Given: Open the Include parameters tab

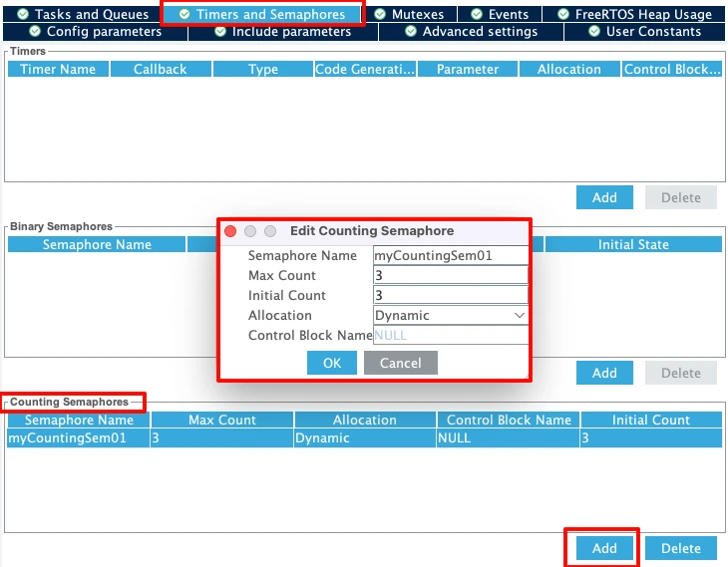Looking at the screenshot, I should tap(282, 32).
